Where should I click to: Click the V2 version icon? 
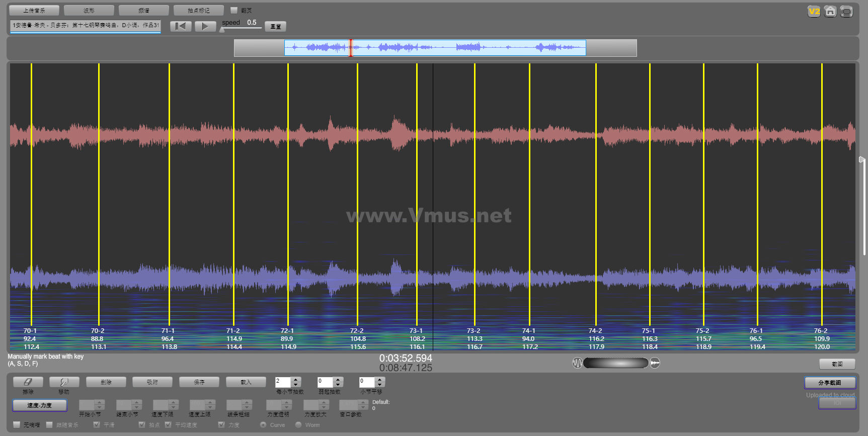(814, 11)
